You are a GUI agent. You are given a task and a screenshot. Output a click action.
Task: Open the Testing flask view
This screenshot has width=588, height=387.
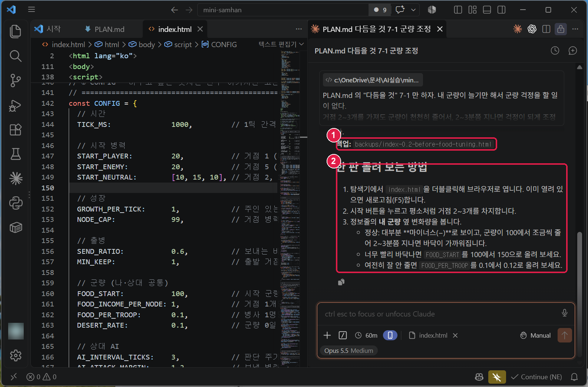16,154
